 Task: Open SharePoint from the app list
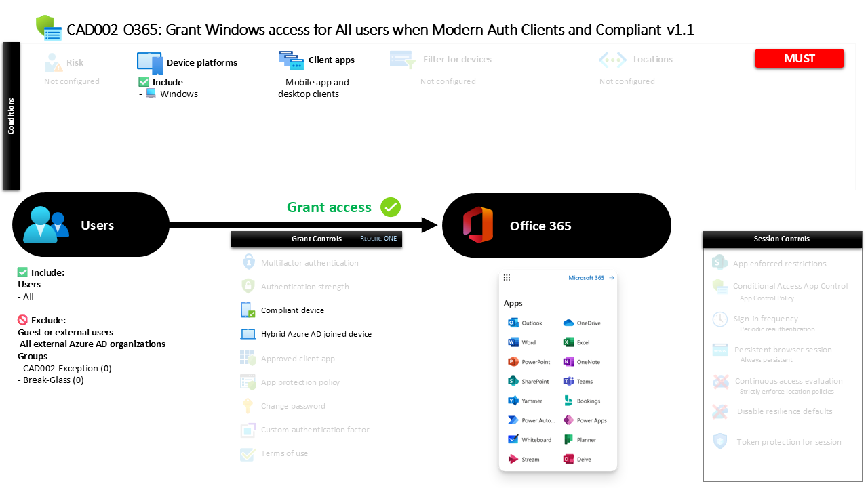[514, 381]
